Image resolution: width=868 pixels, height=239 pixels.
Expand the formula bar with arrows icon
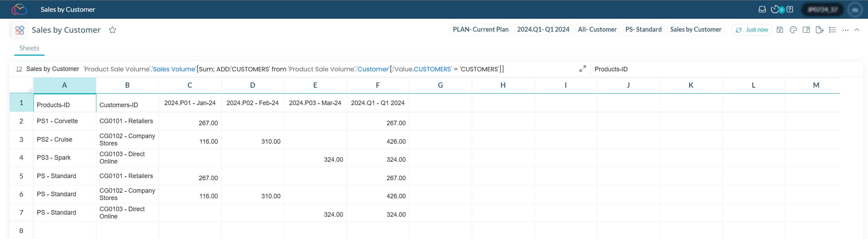pos(583,69)
